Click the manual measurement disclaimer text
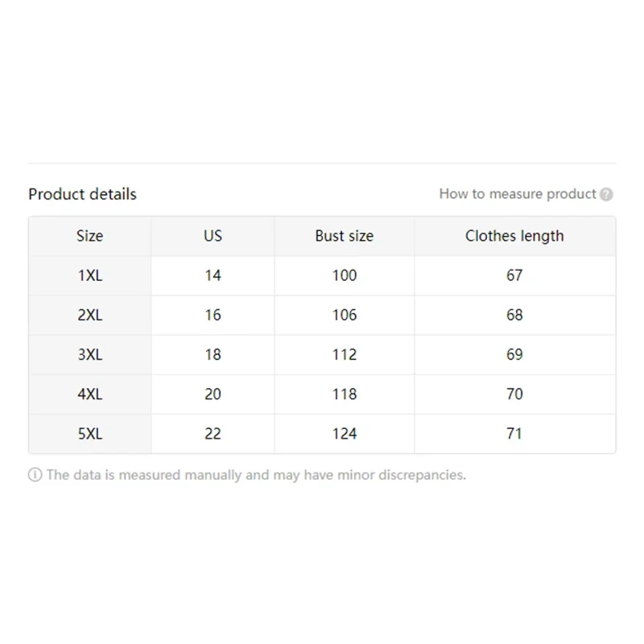Image resolution: width=644 pixels, height=644 pixels. (x=256, y=475)
